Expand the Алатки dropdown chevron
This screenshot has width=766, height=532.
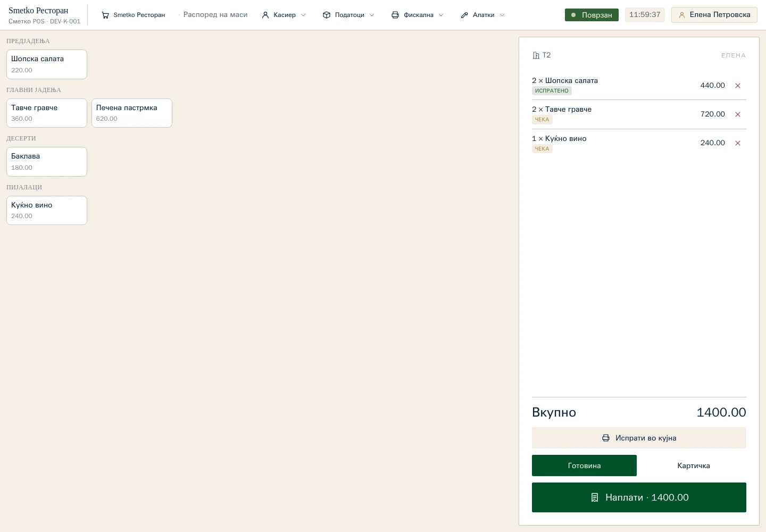point(502,15)
